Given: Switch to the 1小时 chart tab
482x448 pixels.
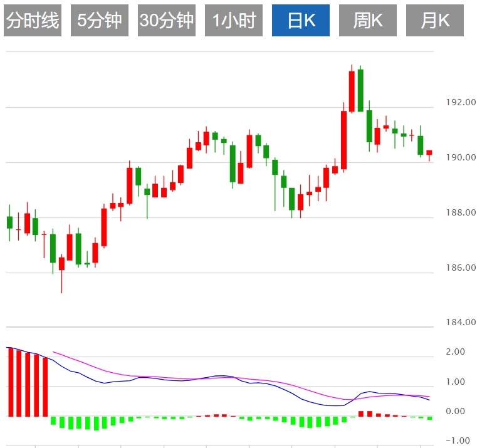Looking at the screenshot, I should [234, 20].
